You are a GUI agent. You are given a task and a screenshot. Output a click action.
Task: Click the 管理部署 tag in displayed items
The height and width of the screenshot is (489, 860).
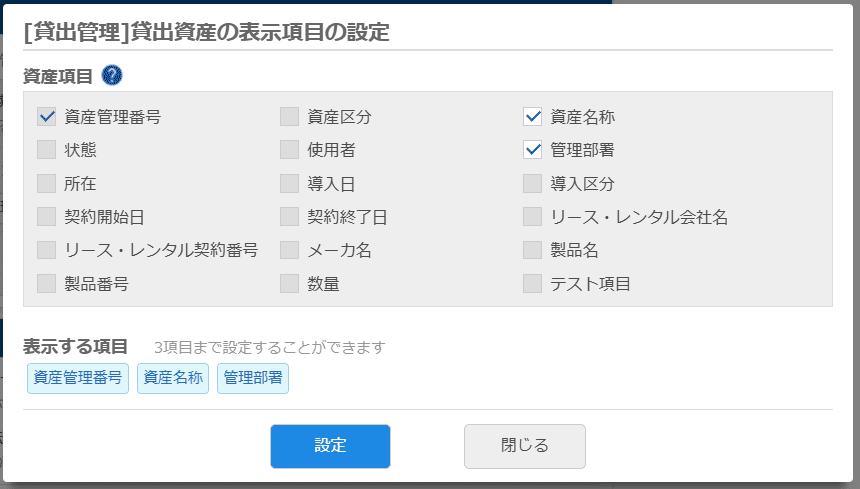[253, 378]
